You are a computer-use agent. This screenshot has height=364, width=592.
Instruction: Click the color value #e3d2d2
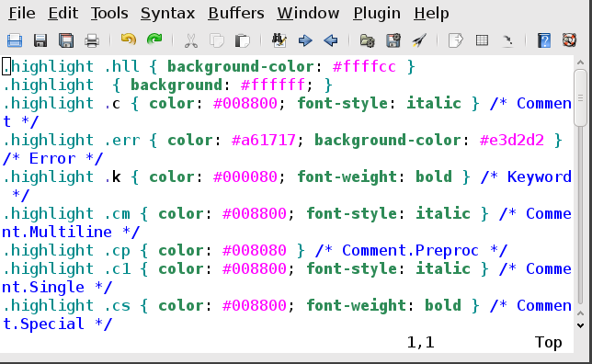click(512, 141)
